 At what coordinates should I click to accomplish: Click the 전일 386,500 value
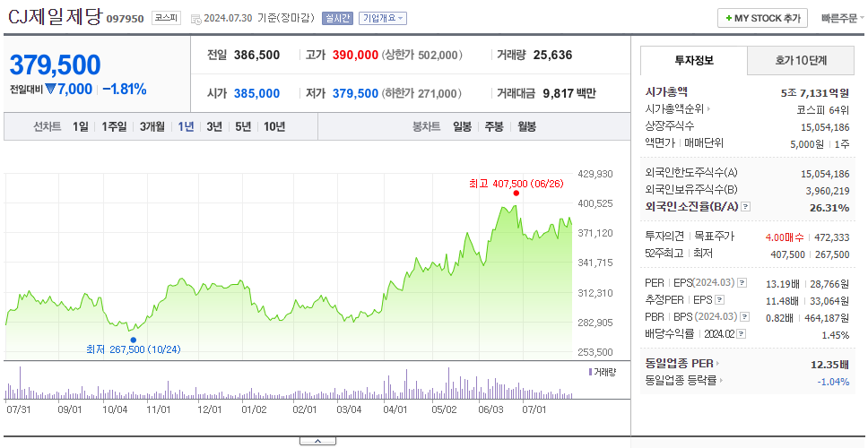tap(256, 56)
